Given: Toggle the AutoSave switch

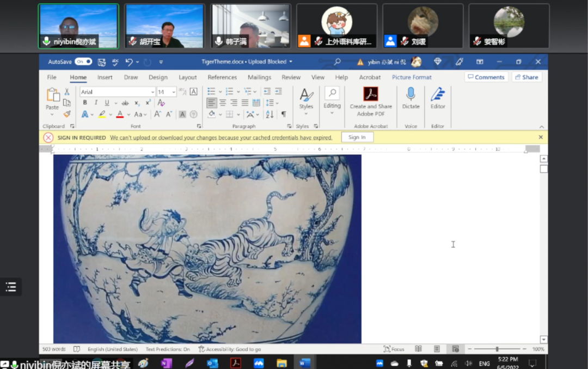Looking at the screenshot, I should pyautogui.click(x=83, y=62).
